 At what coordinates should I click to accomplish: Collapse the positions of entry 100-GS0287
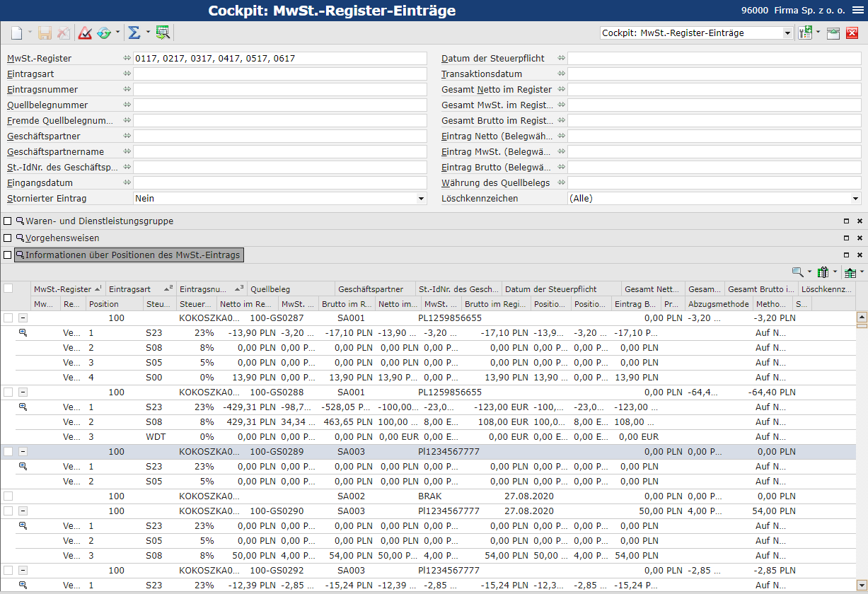pos(23,318)
